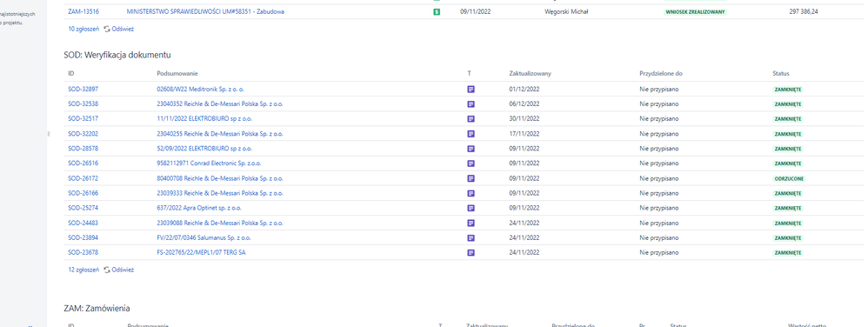Image resolution: width=868 pixels, height=327 pixels.
Task: Click the document type icon for SOD-25274
Action: pyautogui.click(x=471, y=208)
